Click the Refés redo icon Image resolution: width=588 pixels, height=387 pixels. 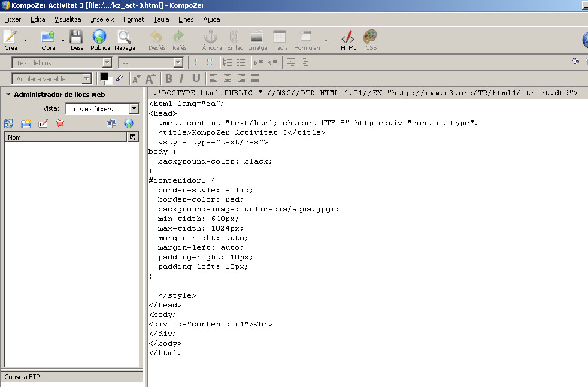179,37
